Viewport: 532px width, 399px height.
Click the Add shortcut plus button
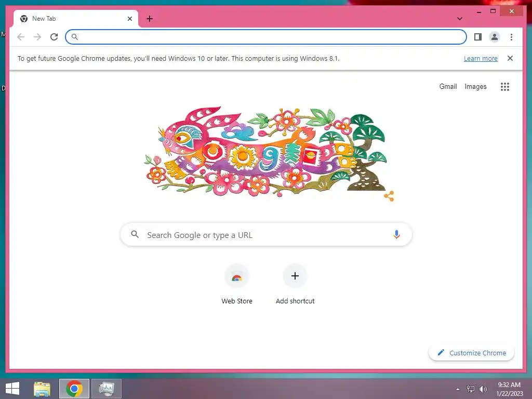[x=295, y=276]
